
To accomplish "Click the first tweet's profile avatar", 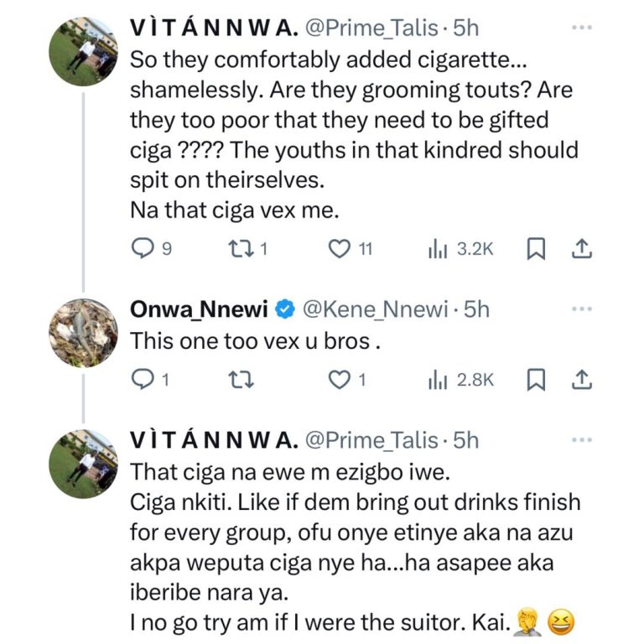I will pyautogui.click(x=83, y=50).
